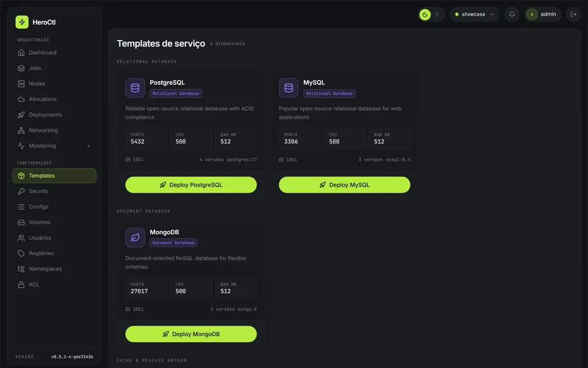
Task: Click the MongoDB port value 27017
Action: 139,291
